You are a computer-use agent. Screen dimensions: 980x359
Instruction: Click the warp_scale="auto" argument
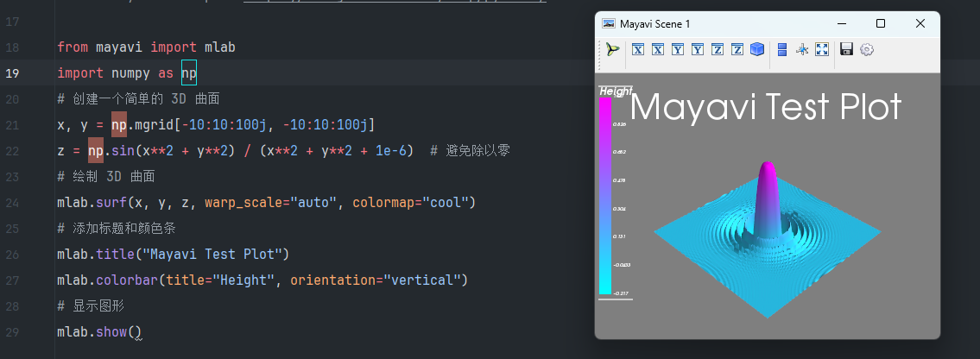pyautogui.click(x=271, y=203)
